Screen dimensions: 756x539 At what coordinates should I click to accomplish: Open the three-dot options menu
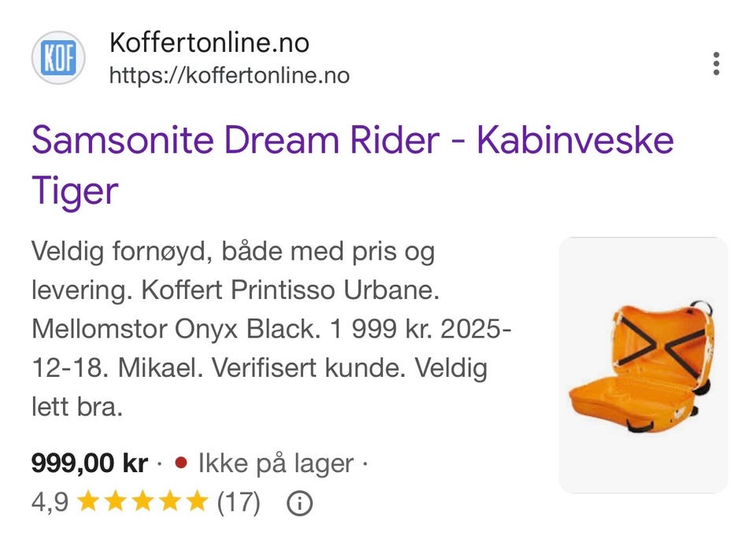717,64
